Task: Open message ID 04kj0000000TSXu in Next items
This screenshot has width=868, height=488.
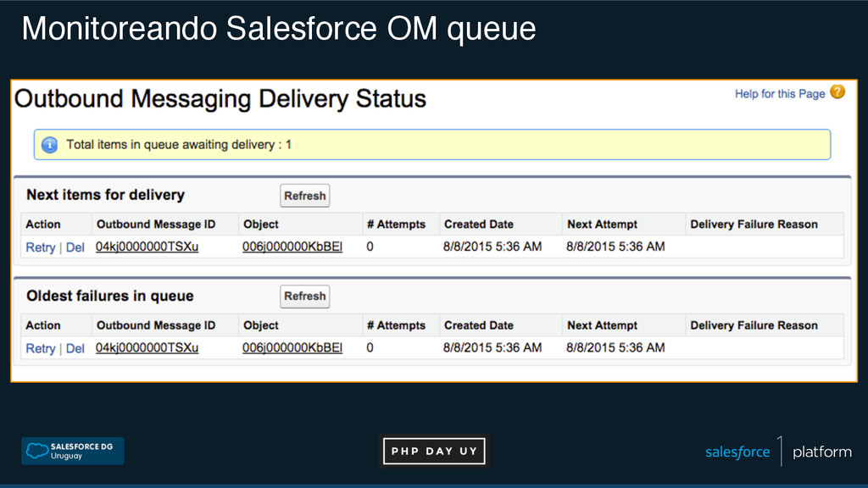Action: (x=147, y=247)
